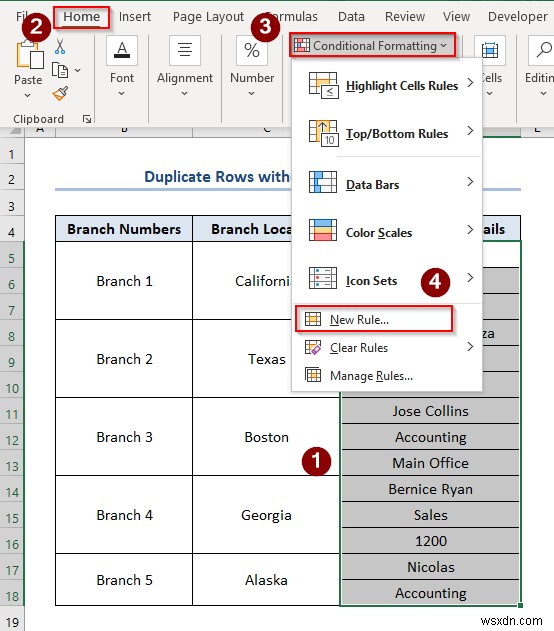Click the Editing magnifier icon
Image resolution: width=554 pixels, height=631 pixels.
tap(543, 50)
